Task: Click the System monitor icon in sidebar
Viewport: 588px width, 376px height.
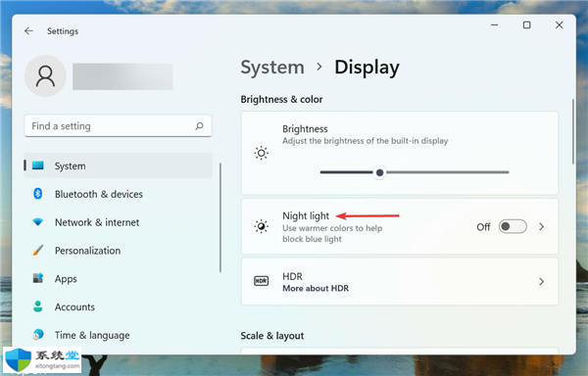Action: click(38, 165)
